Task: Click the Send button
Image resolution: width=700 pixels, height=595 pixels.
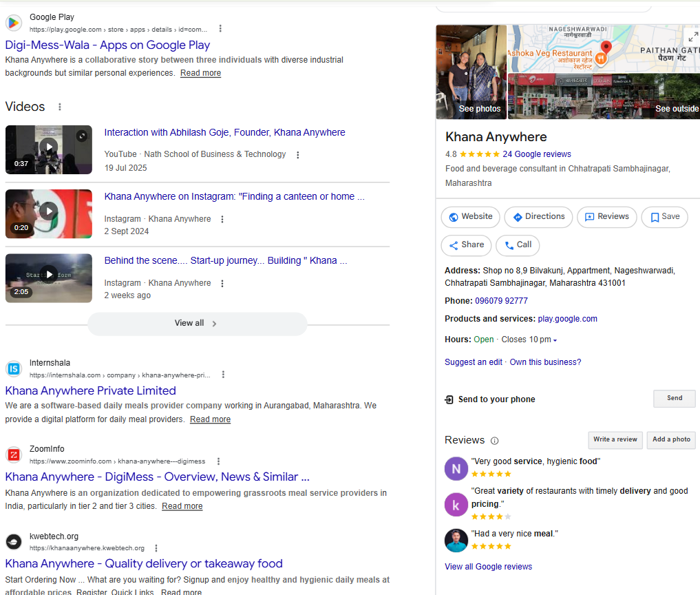Action: [674, 398]
